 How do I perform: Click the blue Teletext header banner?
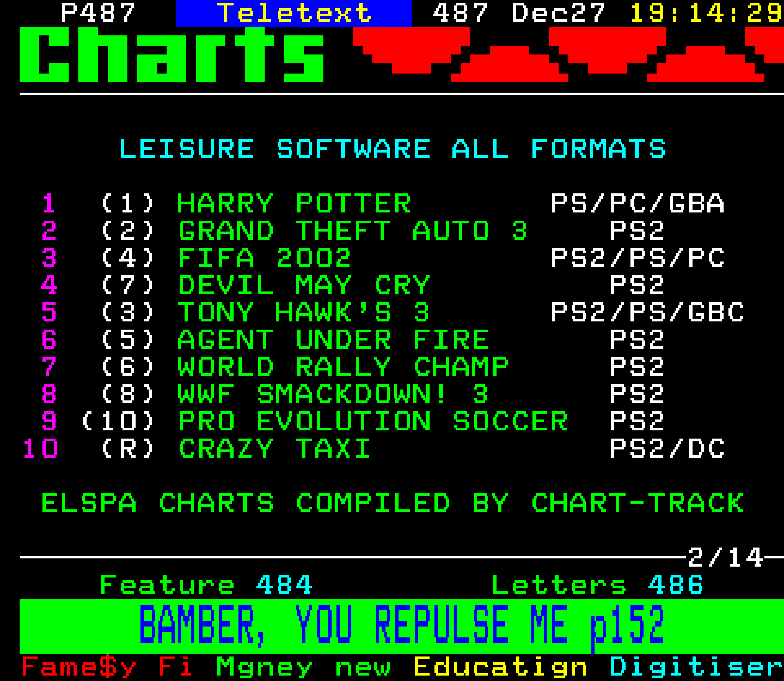click(x=294, y=13)
